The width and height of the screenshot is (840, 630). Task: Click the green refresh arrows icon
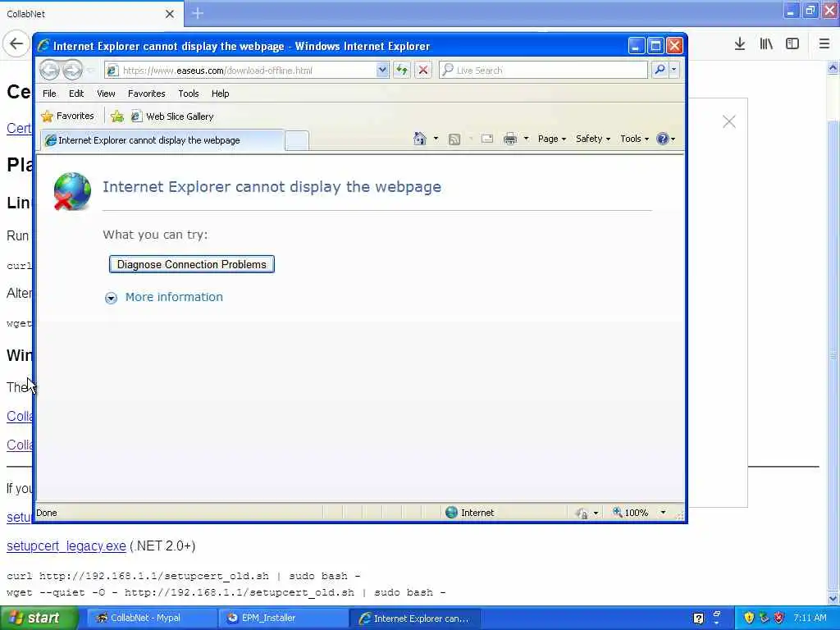coord(402,70)
